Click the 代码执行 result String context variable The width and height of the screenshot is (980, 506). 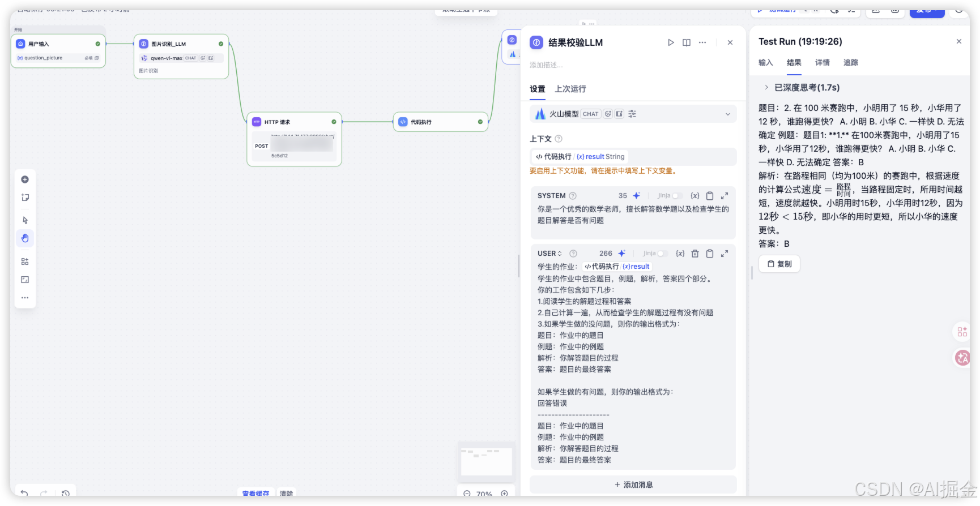[x=580, y=157]
